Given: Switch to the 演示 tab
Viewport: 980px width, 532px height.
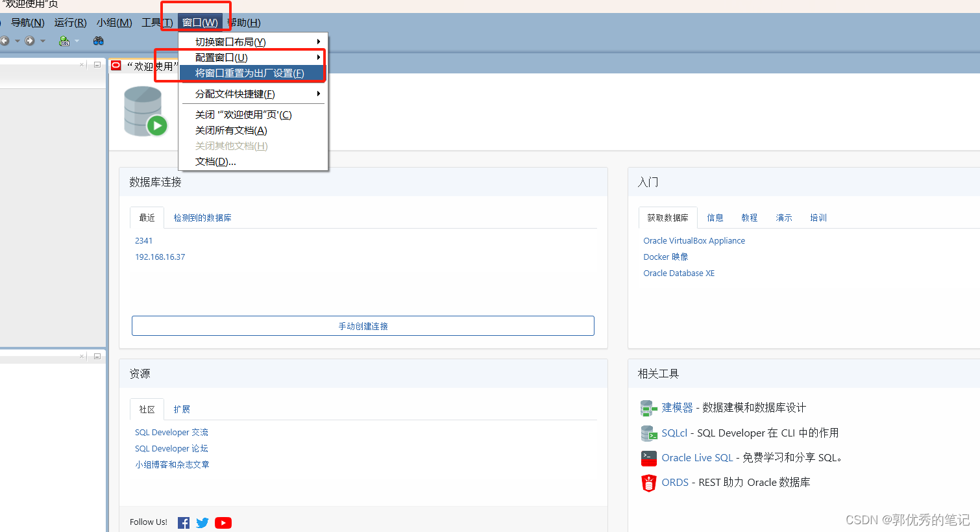Looking at the screenshot, I should 784,218.
